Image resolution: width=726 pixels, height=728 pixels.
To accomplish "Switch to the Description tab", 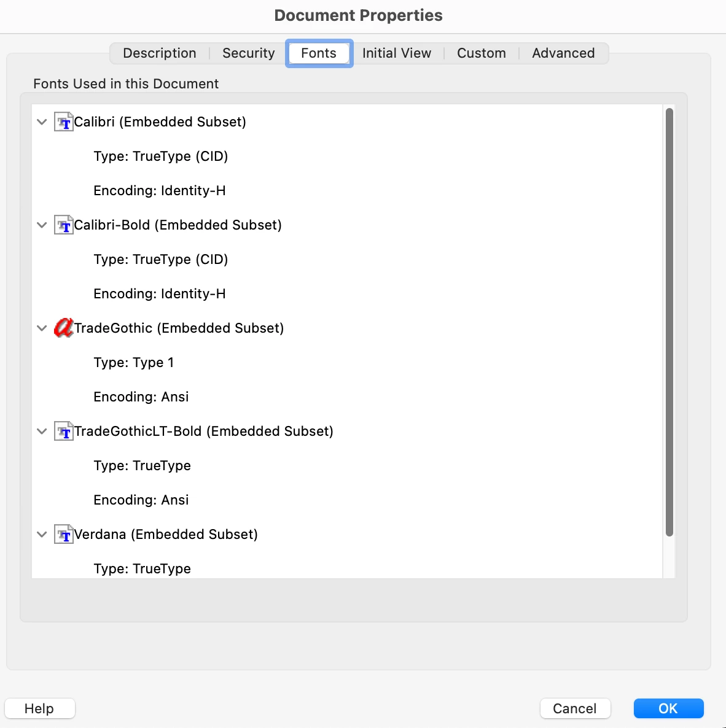I will click(159, 53).
